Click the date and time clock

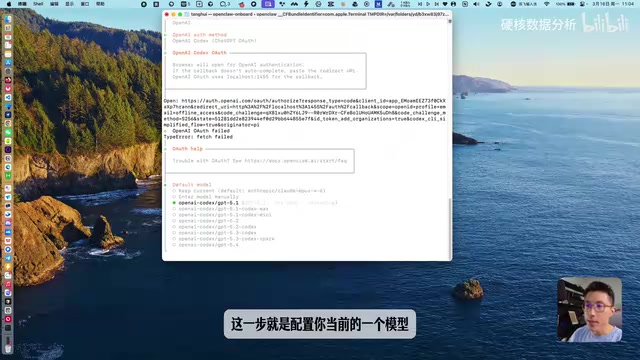[x=613, y=4]
